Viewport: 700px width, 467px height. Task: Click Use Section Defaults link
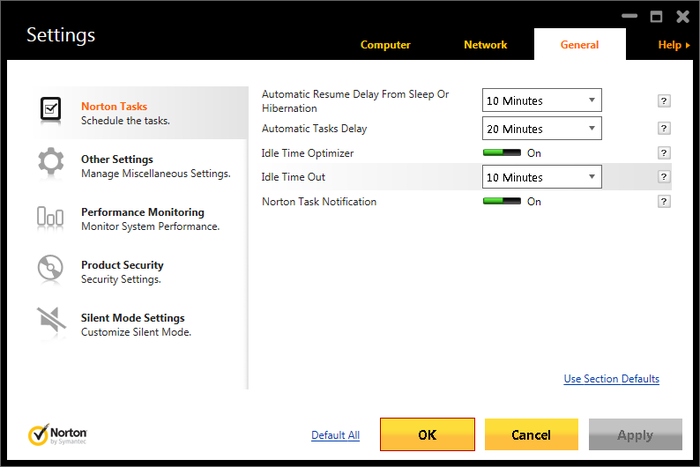[611, 379]
